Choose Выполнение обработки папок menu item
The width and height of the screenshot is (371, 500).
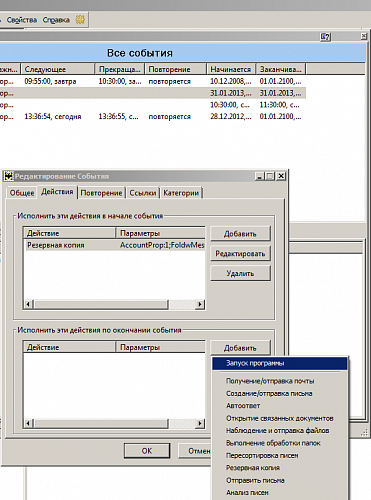pos(280,443)
